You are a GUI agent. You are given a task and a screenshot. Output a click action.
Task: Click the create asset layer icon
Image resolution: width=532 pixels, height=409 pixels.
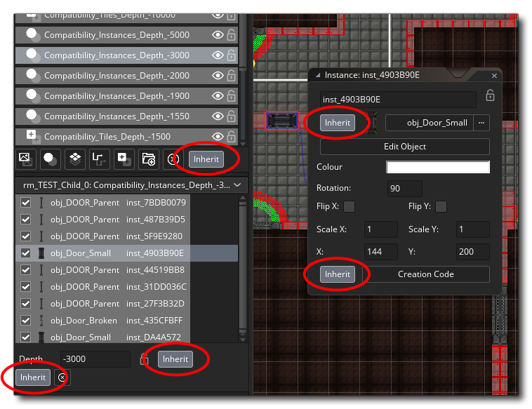coord(124,159)
